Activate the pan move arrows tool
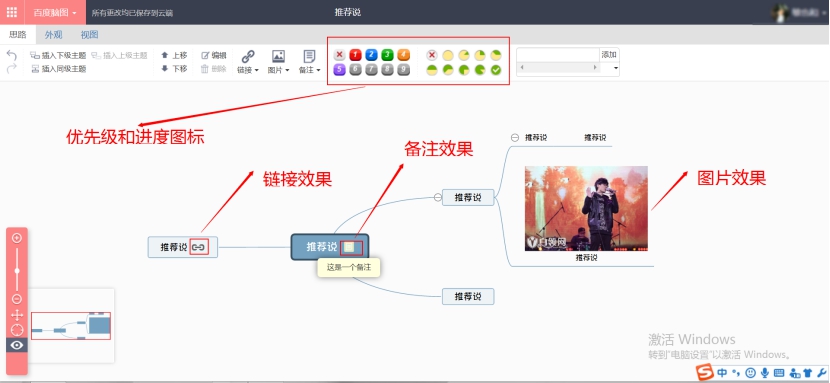This screenshot has width=830, height=383. click(x=17, y=315)
